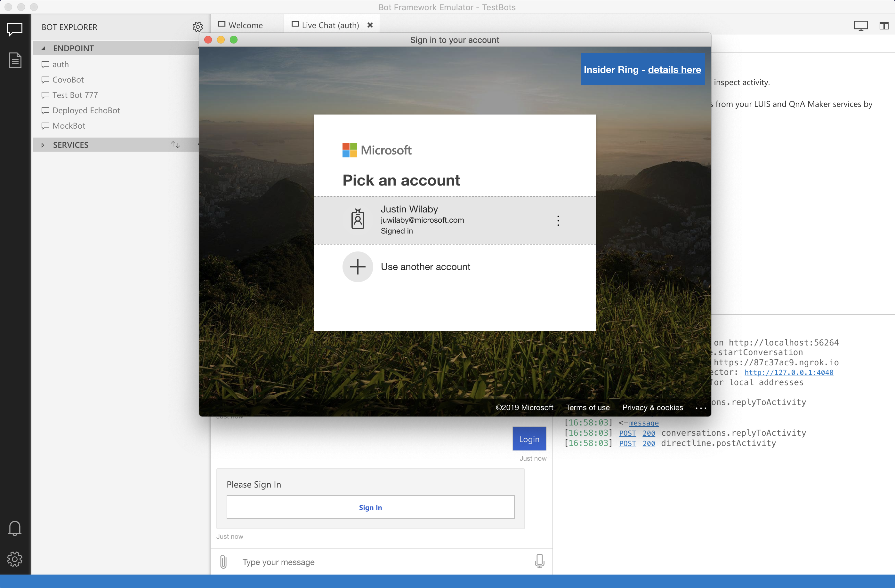Open the Bot Explorer chat icon in sidebar
895x588 pixels.
(x=15, y=29)
